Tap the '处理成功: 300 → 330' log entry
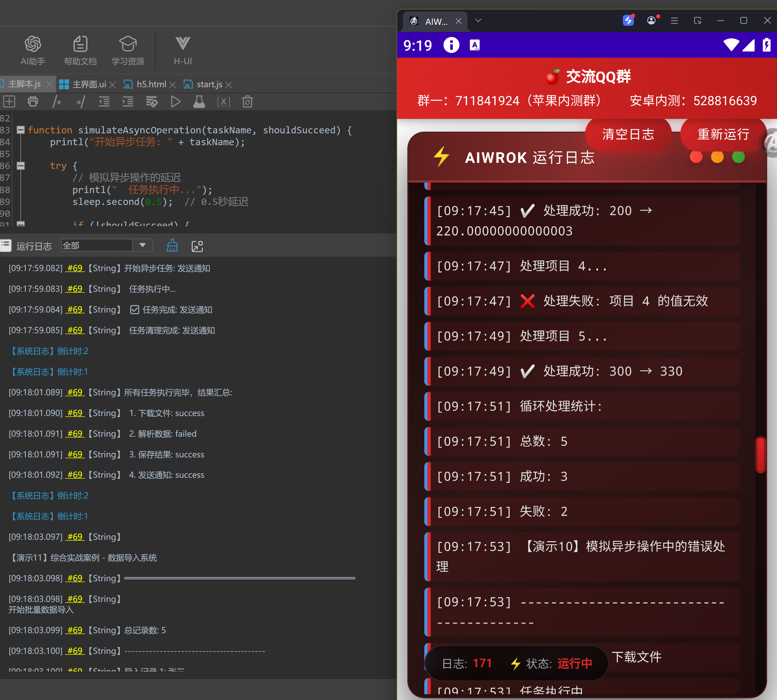 click(x=582, y=371)
